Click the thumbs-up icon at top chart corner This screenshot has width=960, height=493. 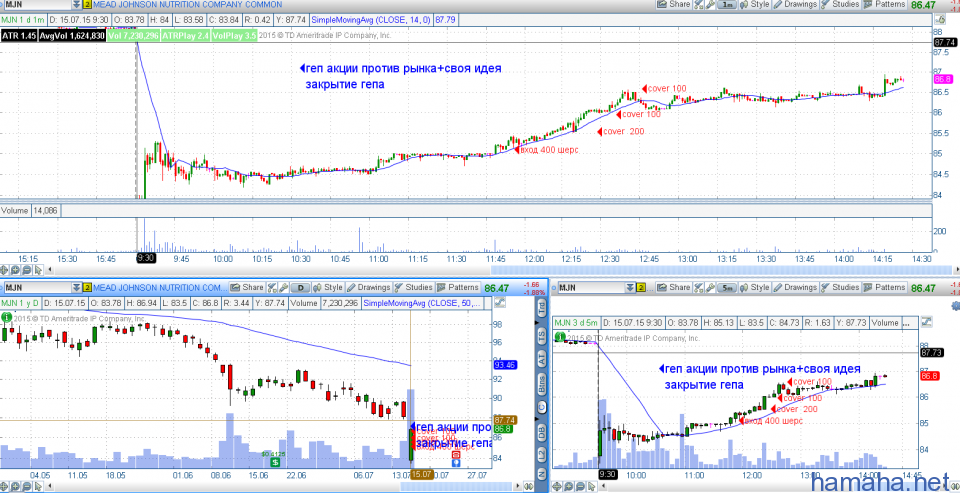point(941,20)
